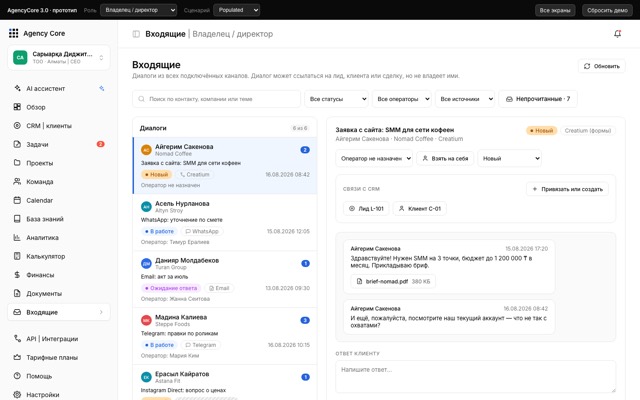Viewport: 640px width, 400px height.
Task: Click the Creatium (формы) badge in header
Action: coord(587,131)
